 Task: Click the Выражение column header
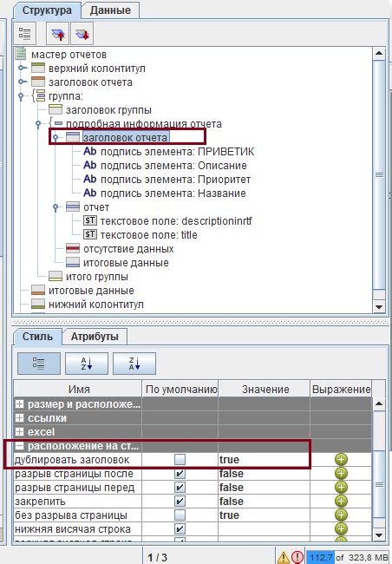point(341,390)
